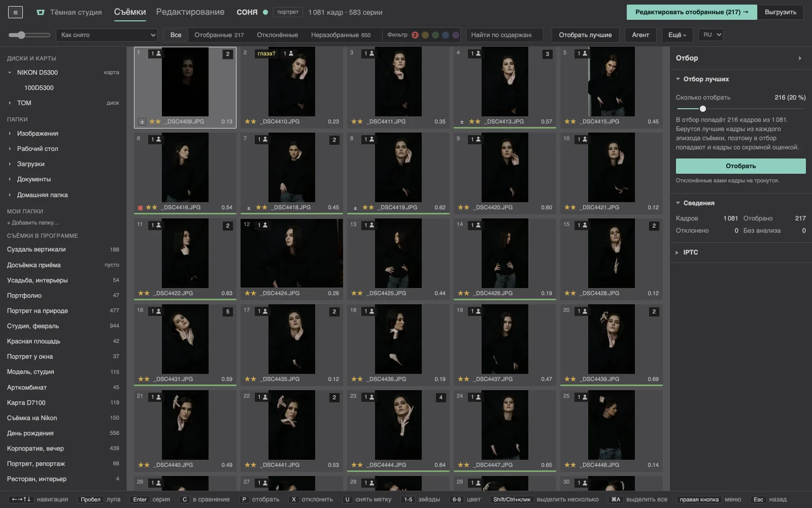This screenshot has height=508, width=812.
Task: Click the star rating on _DSC4447.JPG
Action: tap(463, 465)
